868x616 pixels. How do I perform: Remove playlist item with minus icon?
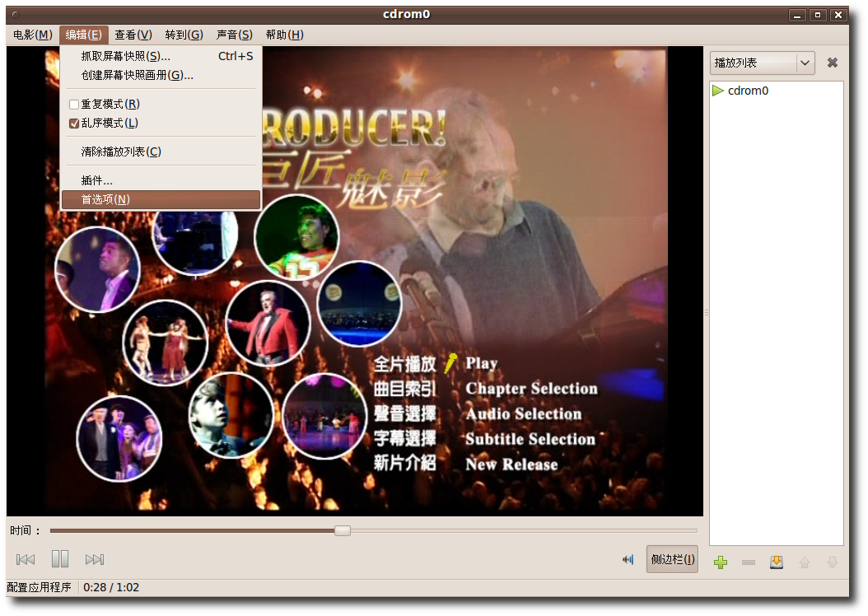(x=749, y=562)
